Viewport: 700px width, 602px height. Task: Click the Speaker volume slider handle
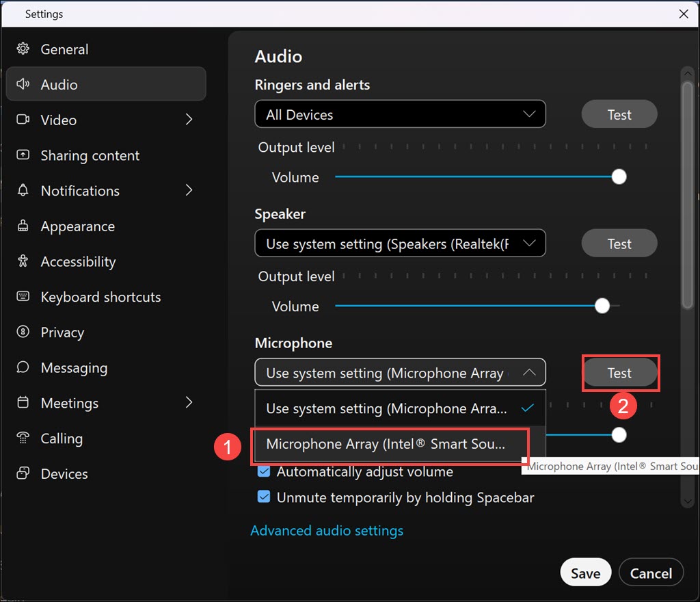[602, 306]
